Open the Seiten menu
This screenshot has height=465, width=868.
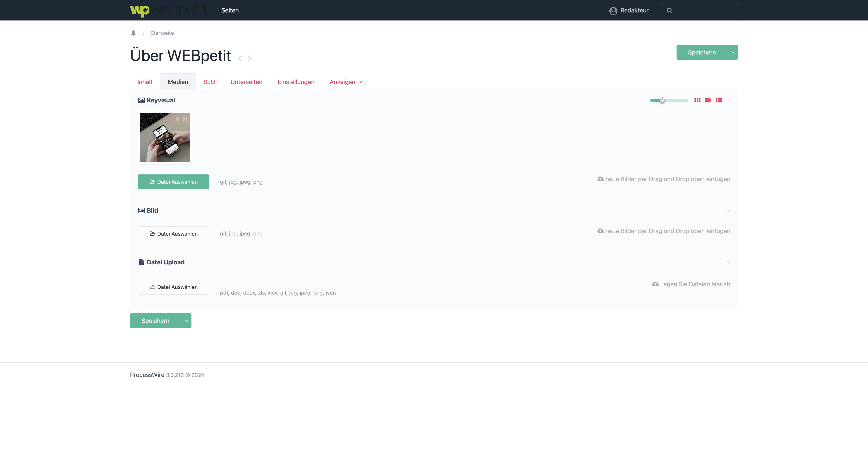pos(230,11)
